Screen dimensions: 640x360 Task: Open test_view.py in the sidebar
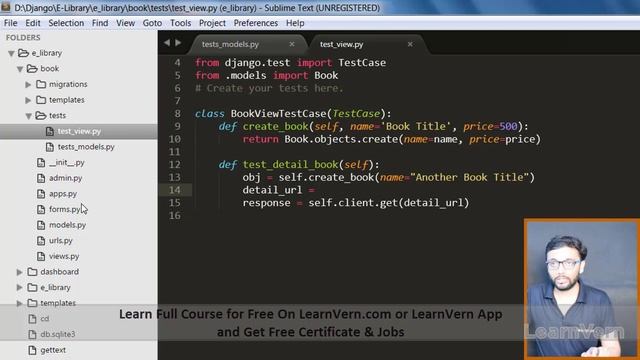(x=79, y=131)
